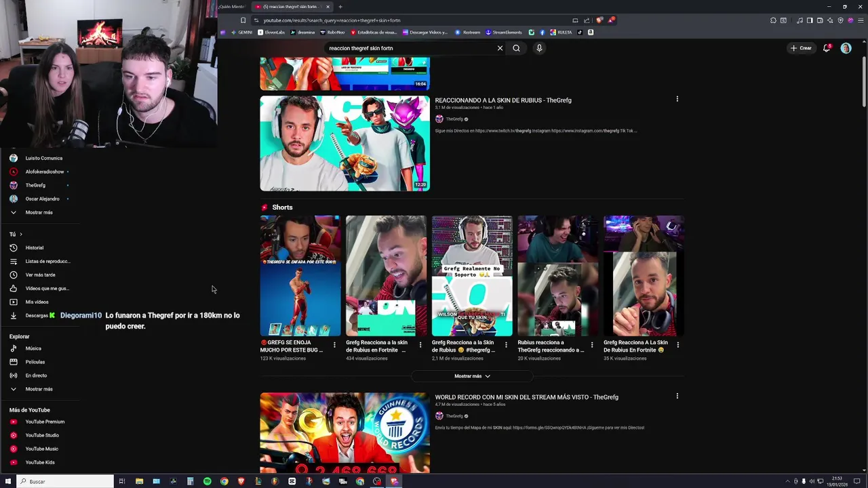
Task: Open YouTube notifications bell
Action: pyautogui.click(x=826, y=48)
